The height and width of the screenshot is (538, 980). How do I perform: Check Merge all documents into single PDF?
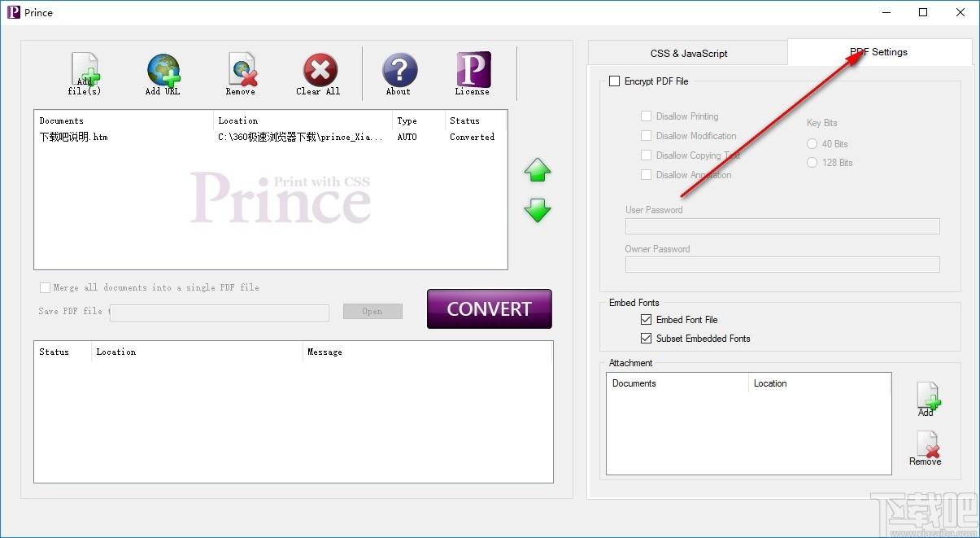45,287
